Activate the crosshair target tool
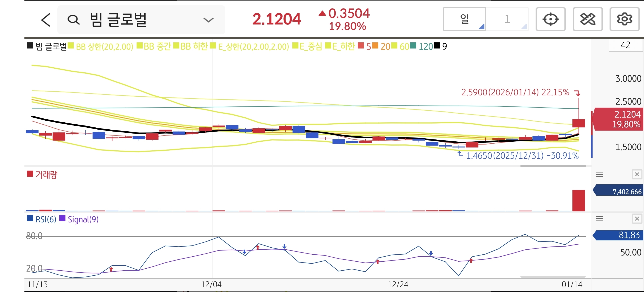The height and width of the screenshot is (292, 644). 550,19
